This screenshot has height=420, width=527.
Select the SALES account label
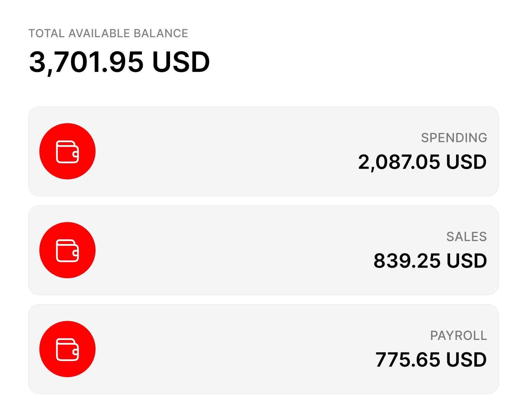(x=466, y=237)
